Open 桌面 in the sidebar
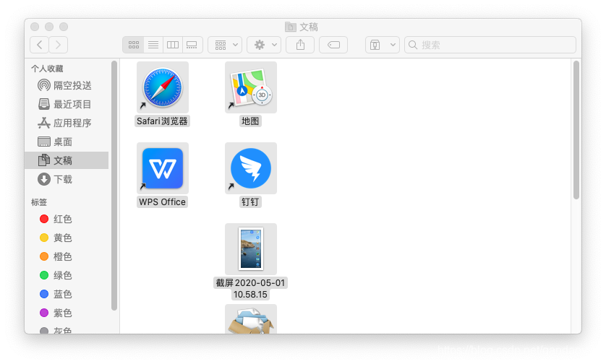Image resolution: width=606 pixels, height=364 pixels. pyautogui.click(x=67, y=142)
